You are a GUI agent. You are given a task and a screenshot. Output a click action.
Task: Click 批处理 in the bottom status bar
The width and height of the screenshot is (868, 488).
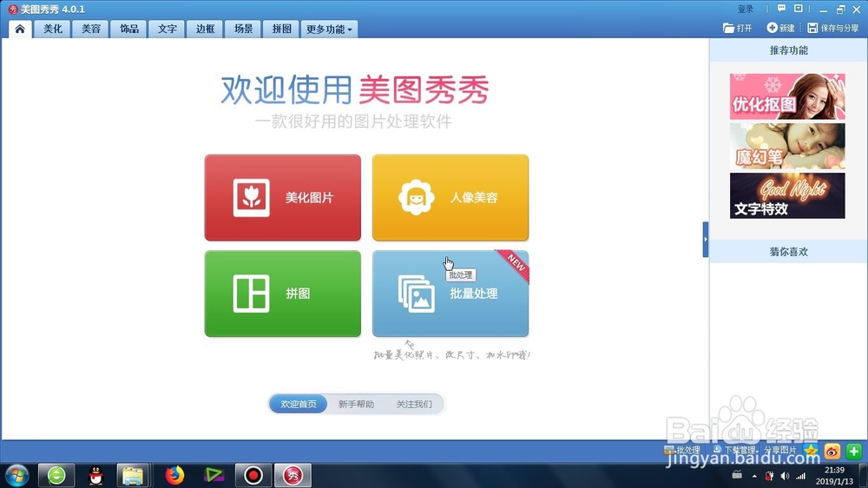tap(682, 451)
